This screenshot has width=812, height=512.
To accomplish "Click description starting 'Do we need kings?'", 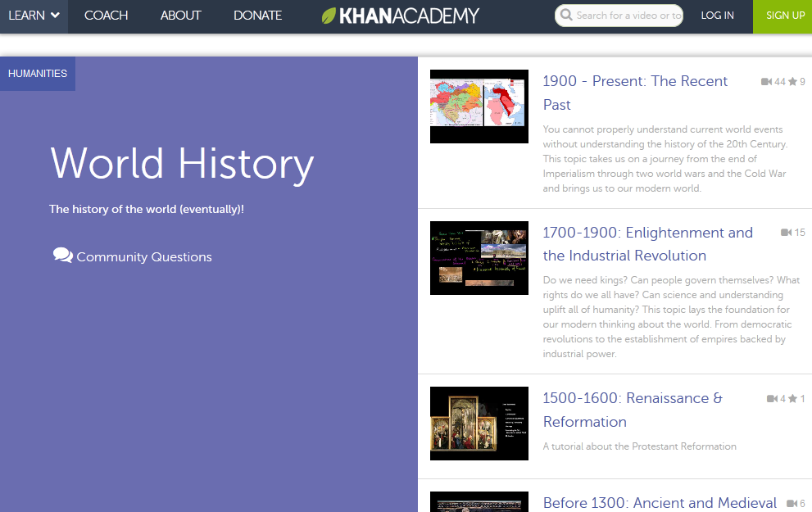I will coord(671,317).
